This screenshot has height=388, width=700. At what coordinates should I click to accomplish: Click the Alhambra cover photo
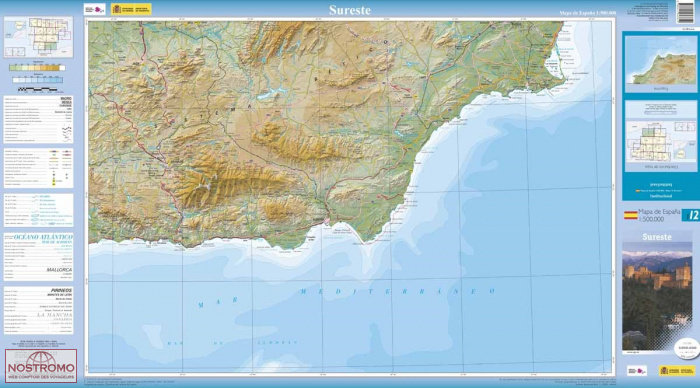coord(657,296)
